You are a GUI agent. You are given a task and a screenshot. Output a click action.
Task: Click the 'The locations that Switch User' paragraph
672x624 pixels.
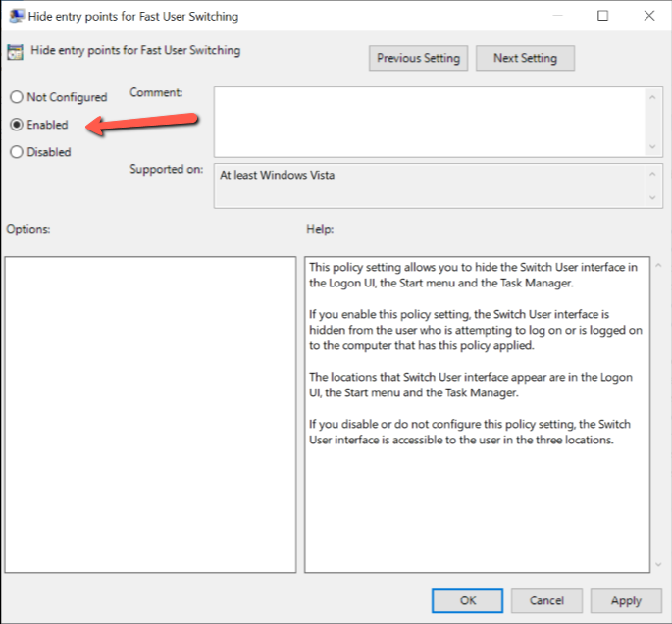tap(471, 385)
